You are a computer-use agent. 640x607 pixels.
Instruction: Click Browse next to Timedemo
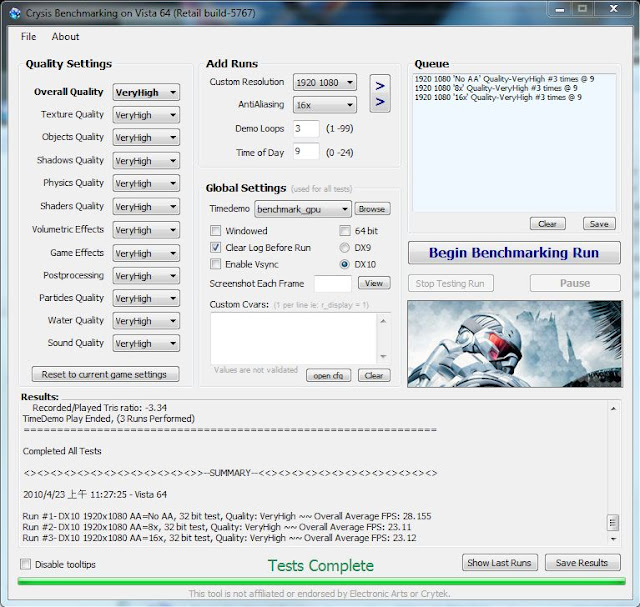pyautogui.click(x=372, y=209)
